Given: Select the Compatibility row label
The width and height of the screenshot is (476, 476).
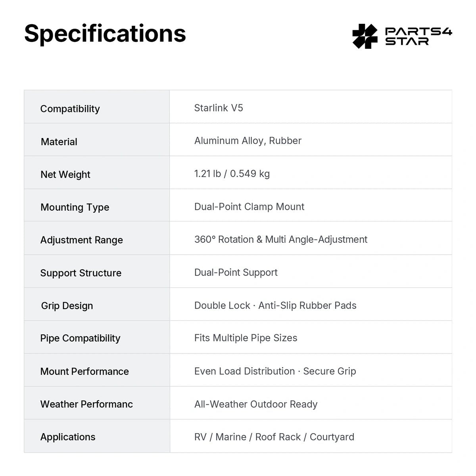Looking at the screenshot, I should [70, 109].
